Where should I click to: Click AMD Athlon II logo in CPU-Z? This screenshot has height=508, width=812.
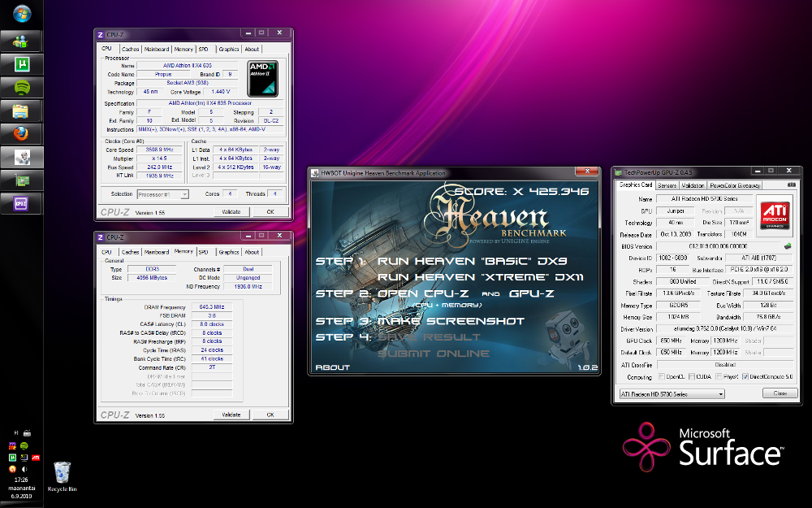262,79
